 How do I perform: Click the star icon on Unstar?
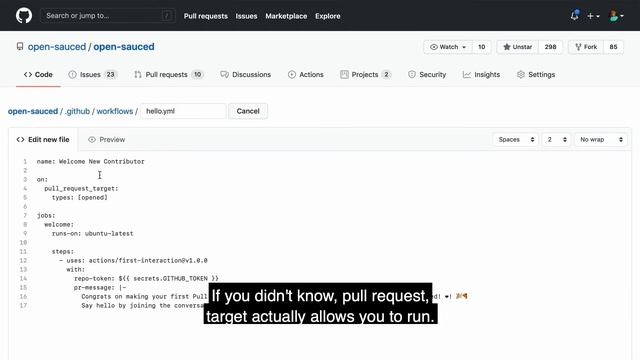click(507, 47)
